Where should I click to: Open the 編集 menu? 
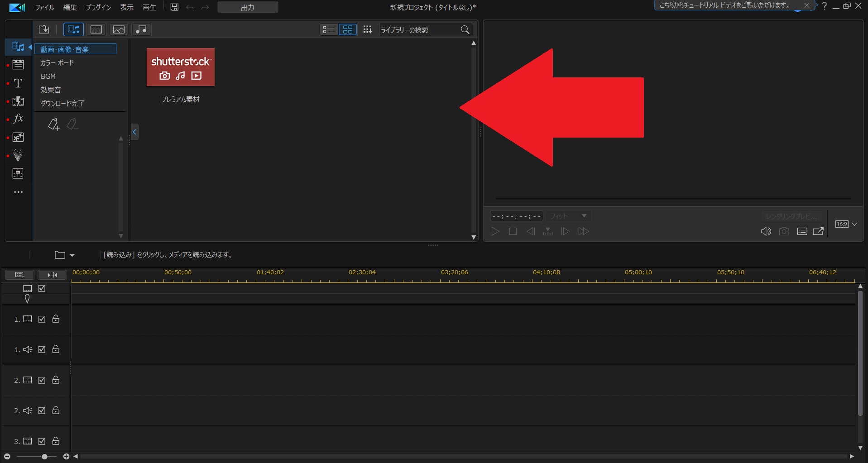click(70, 7)
